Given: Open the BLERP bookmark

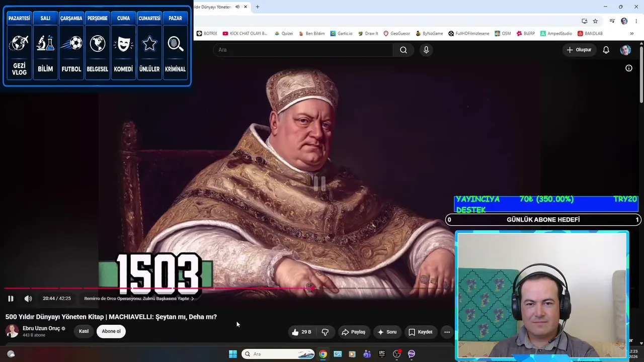Looking at the screenshot, I should point(525,34).
